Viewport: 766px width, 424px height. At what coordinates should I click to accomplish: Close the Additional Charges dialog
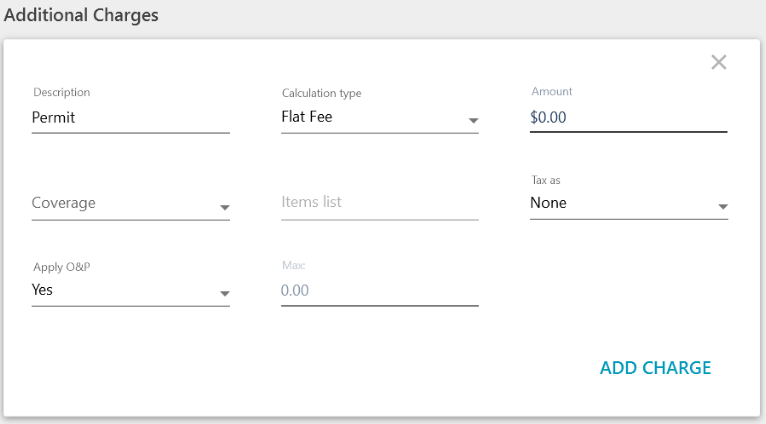click(718, 63)
